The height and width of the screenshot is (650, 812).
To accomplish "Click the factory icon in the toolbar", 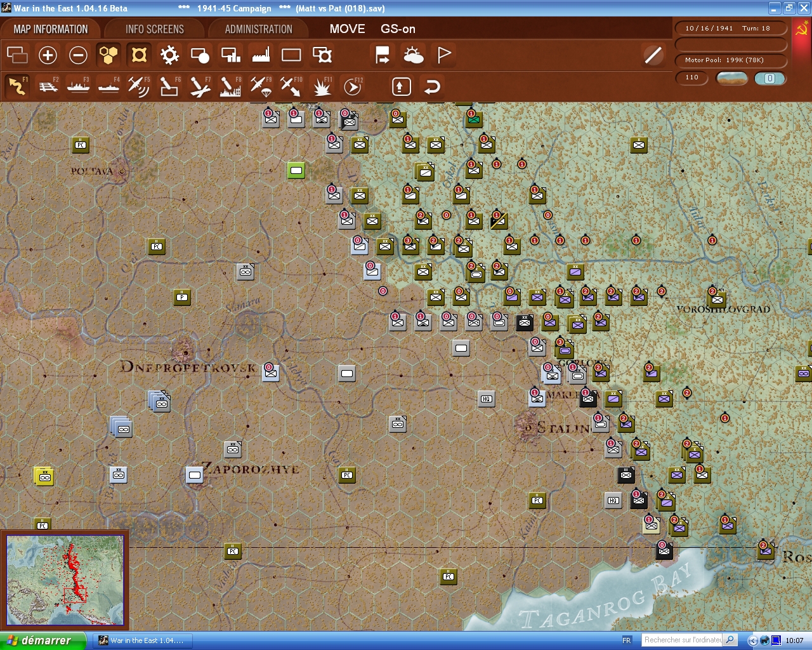I will 261,55.
